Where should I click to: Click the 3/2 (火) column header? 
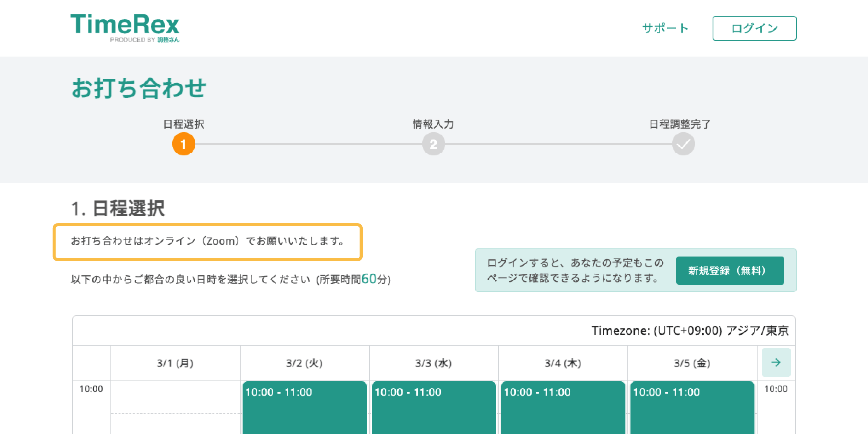coord(305,363)
